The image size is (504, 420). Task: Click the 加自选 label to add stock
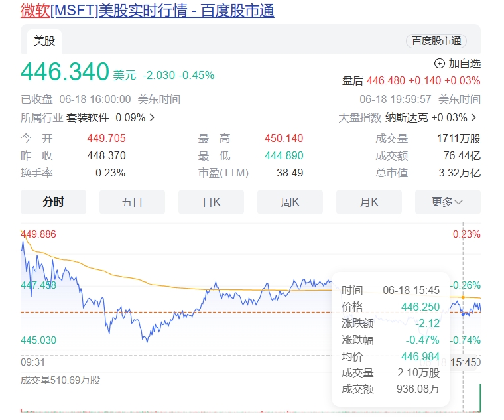[464, 64]
